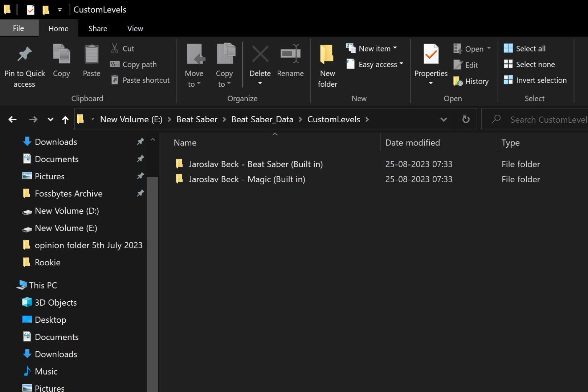This screenshot has height=392, width=588.
Task: Switch to the Home ribbon tab
Action: 58,28
